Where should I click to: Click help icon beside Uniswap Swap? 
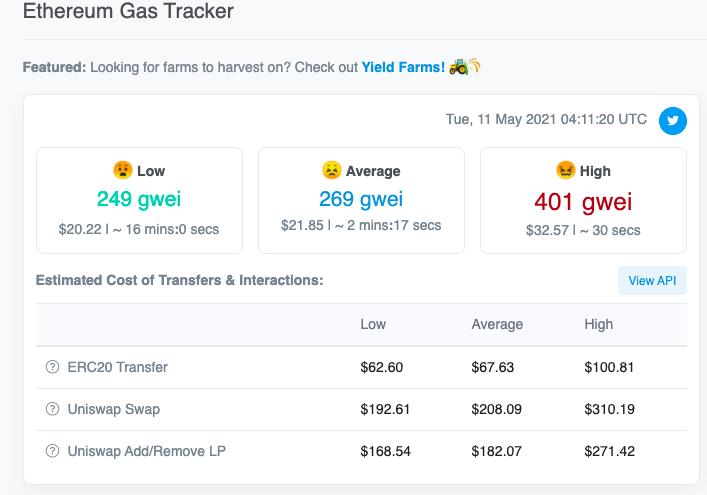point(53,409)
